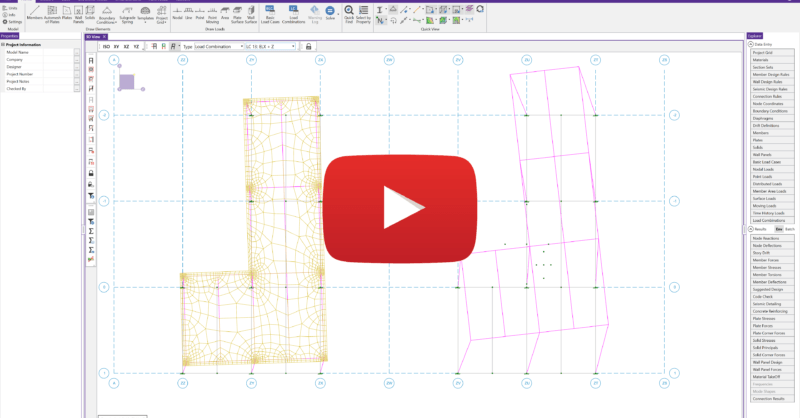Image resolution: width=800 pixels, height=418 pixels.
Task: Open Load Combinations in the ribbon
Action: [291, 13]
